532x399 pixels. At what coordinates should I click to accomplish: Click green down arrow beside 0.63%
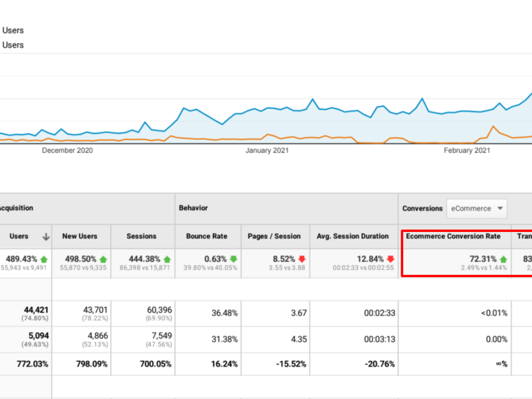(234, 259)
